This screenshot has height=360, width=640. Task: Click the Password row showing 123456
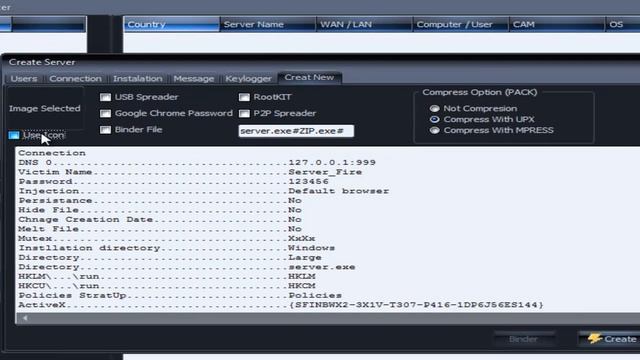coord(173,181)
